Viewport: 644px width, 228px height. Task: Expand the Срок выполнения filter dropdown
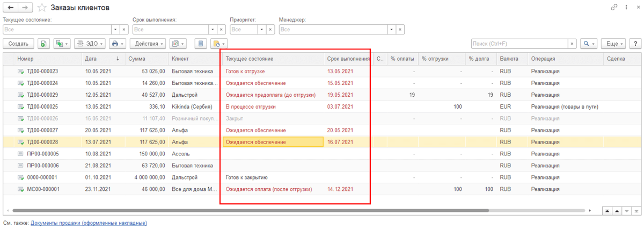click(213, 29)
